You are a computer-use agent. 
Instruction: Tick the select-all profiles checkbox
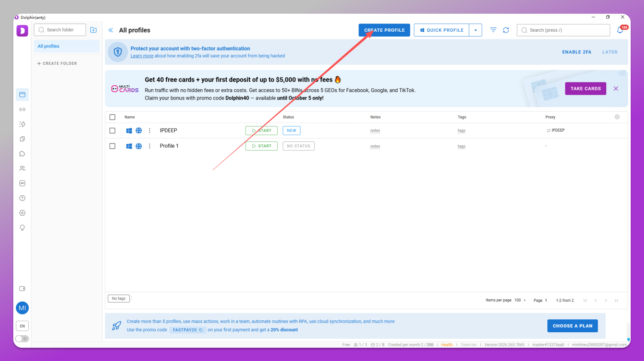[112, 117]
